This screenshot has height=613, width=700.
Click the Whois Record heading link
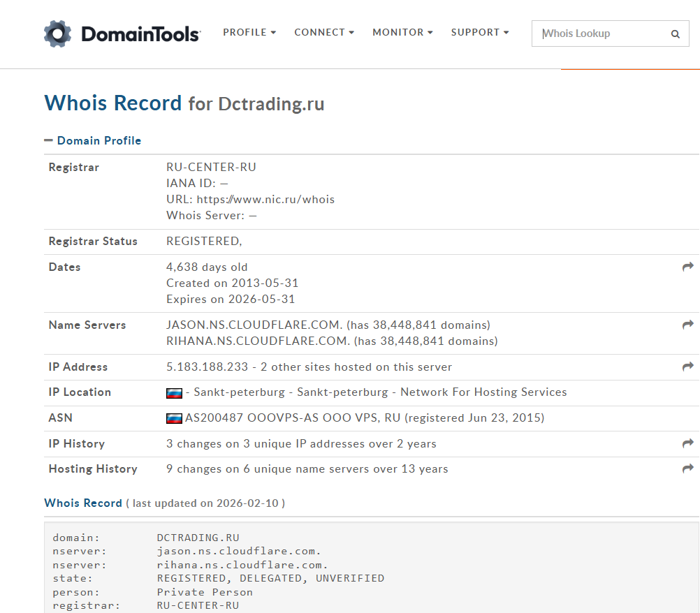tap(83, 503)
